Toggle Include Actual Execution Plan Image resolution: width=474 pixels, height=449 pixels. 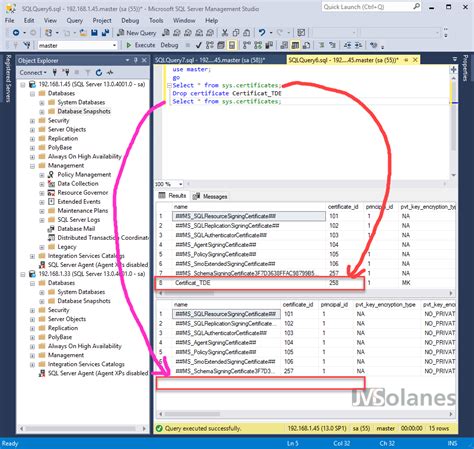coord(247,45)
